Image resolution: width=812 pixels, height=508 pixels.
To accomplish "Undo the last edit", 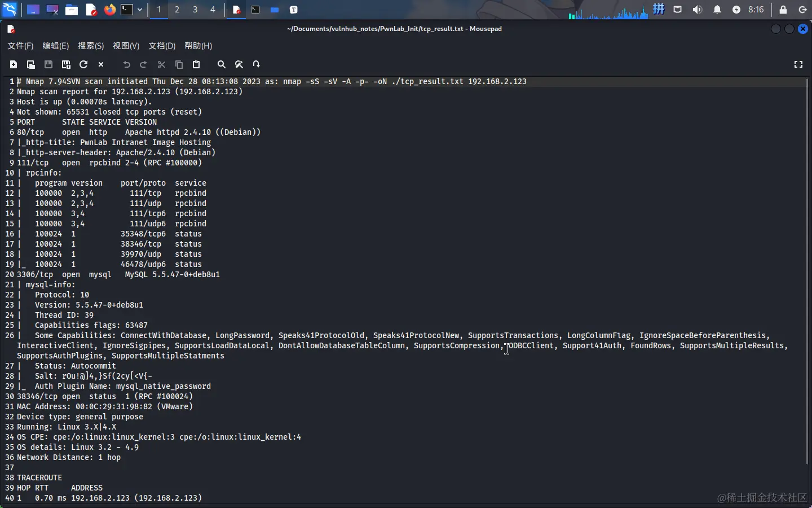I will [126, 64].
